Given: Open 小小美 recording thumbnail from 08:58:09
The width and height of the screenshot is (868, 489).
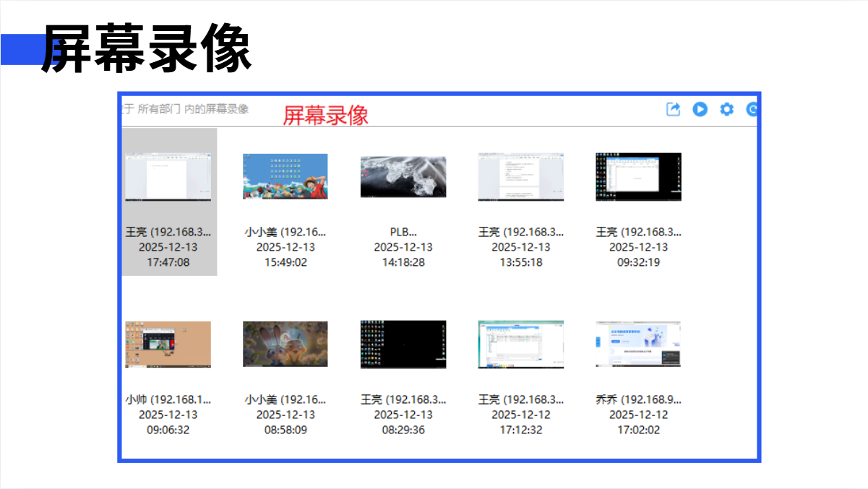Looking at the screenshot, I should [285, 345].
